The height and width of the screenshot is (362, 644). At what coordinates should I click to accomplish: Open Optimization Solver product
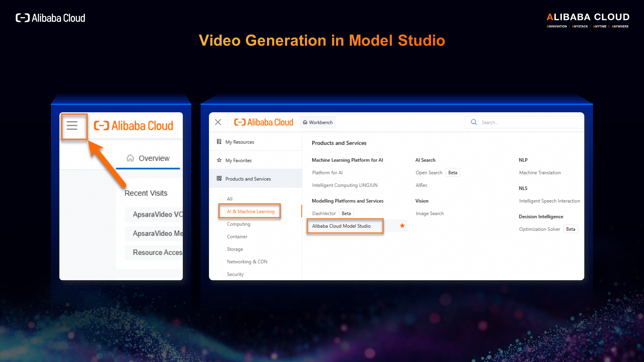(540, 229)
